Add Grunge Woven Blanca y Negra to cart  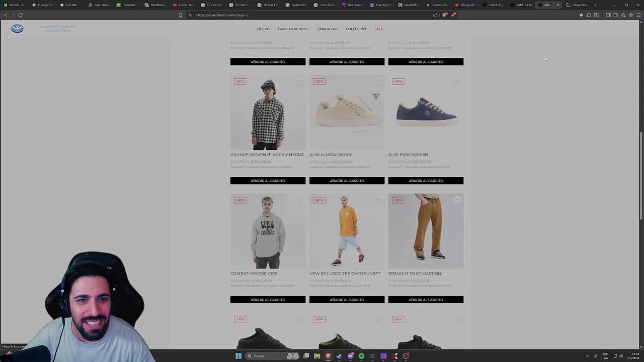pos(268,180)
